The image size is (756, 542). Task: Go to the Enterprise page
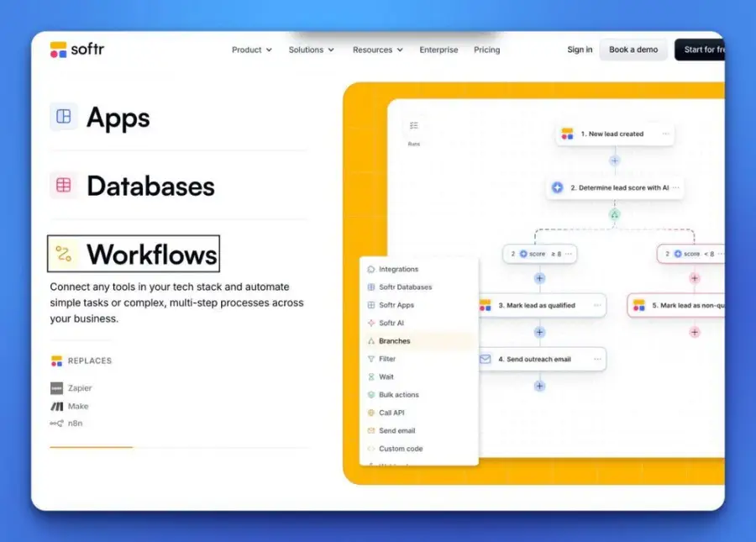(438, 50)
